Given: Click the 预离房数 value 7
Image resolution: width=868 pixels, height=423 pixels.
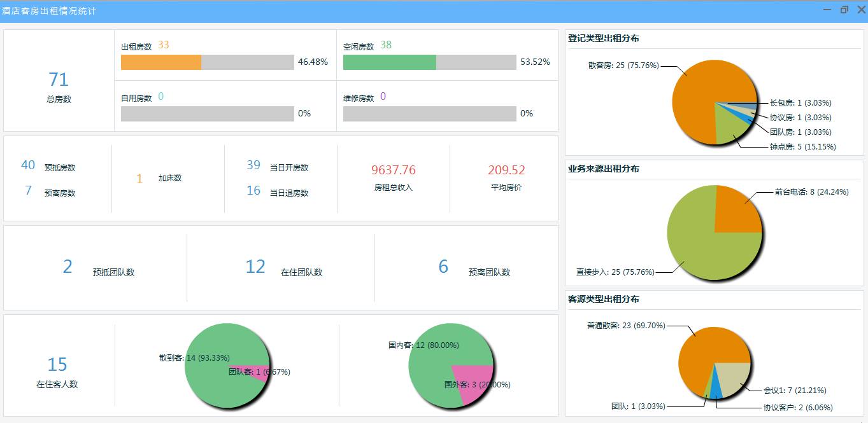Looking at the screenshot, I should 28,190.
